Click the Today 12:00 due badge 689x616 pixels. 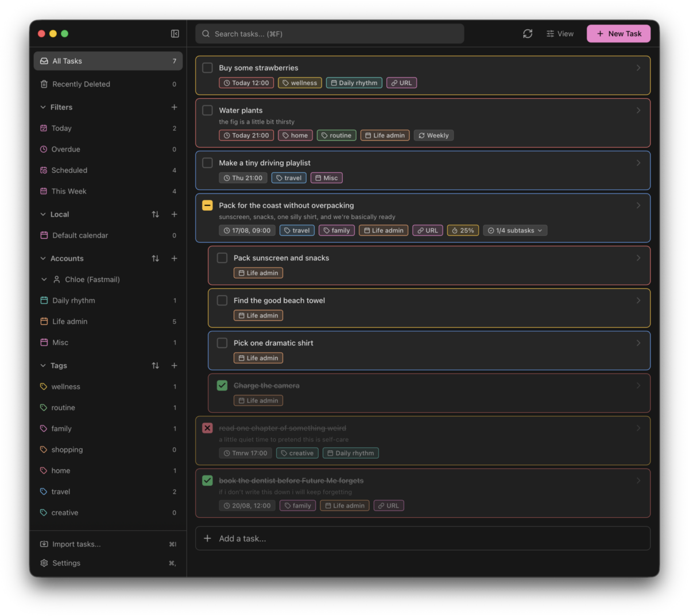click(246, 83)
